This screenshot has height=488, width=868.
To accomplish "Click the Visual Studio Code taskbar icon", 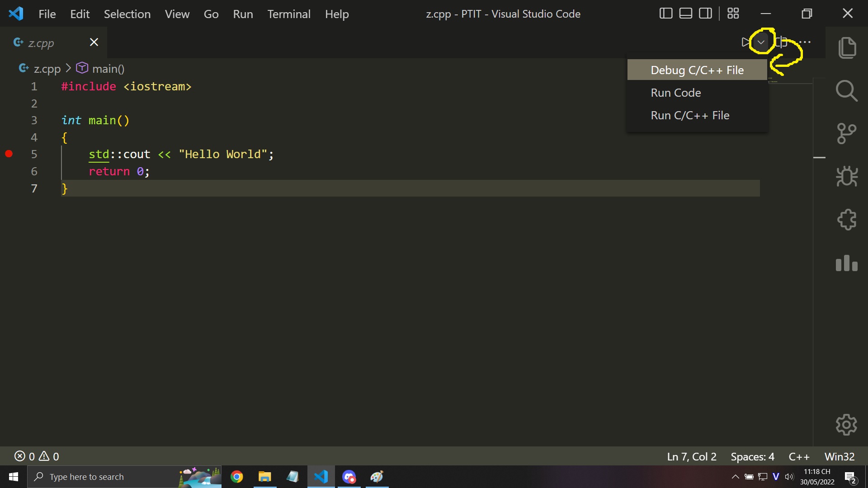I will [321, 477].
